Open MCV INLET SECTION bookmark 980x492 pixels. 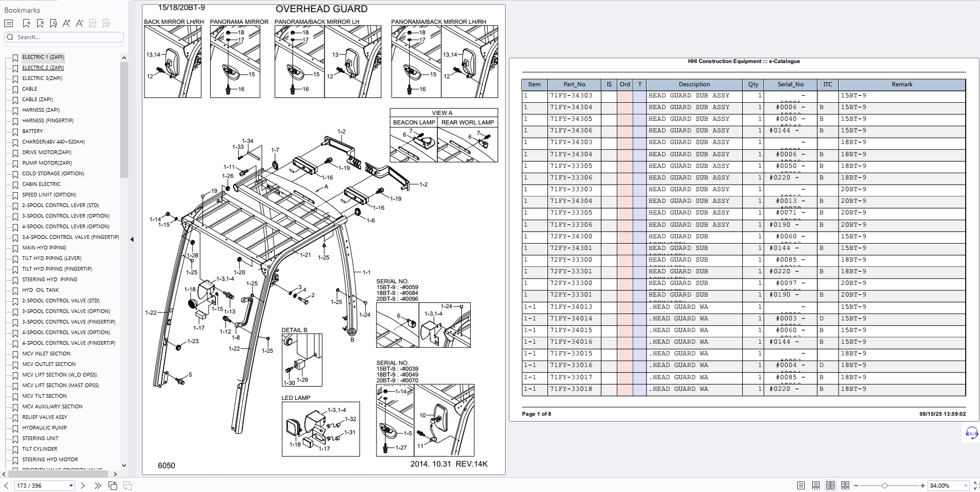(x=46, y=354)
